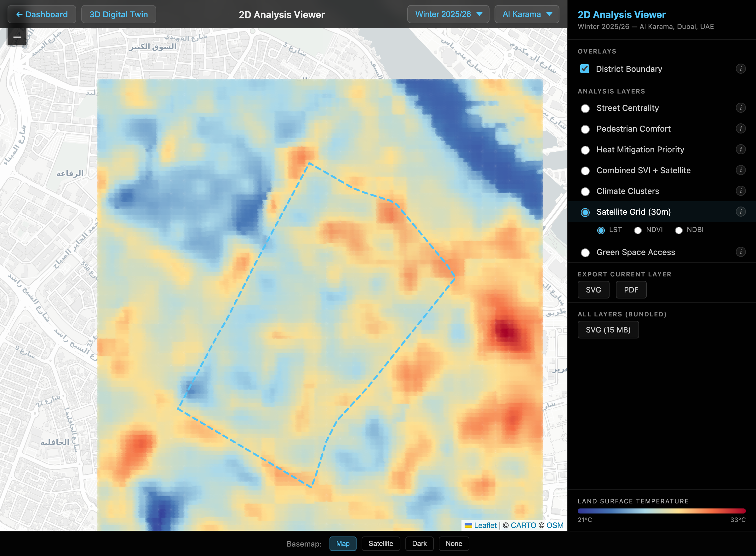Select the Satellite Grid (30m) radio
The height and width of the screenshot is (556, 756).
[x=585, y=213]
